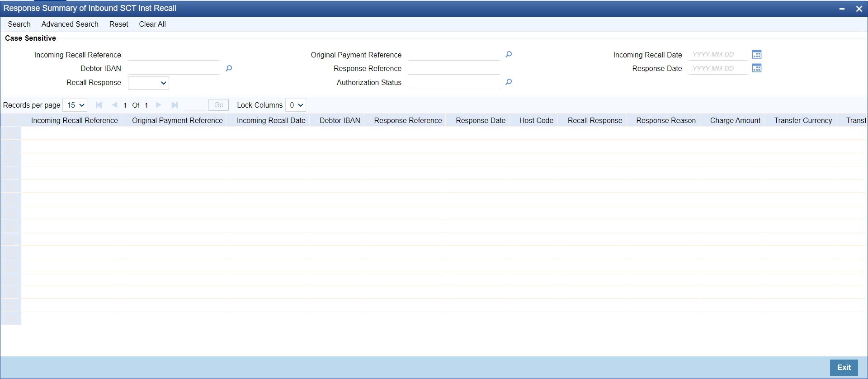
Task: Focus the Debtor IBAN input field
Action: (174, 68)
